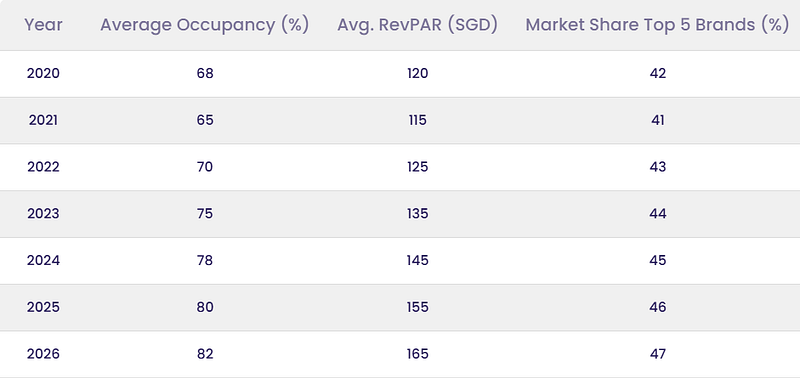Click market share value 43 in 2022 row

coord(658,167)
